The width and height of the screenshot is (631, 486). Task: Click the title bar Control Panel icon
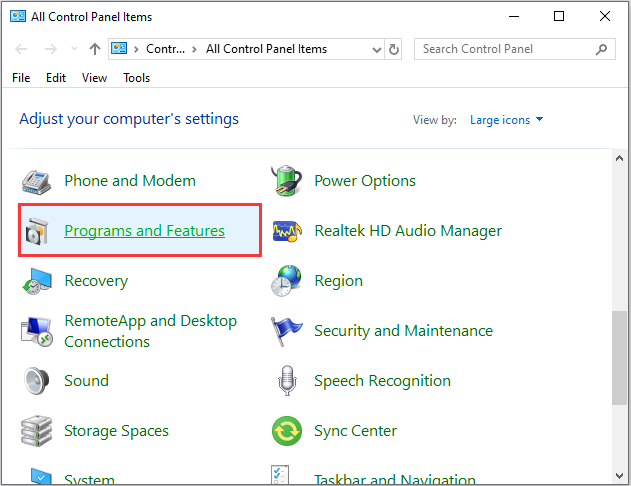click(x=18, y=16)
